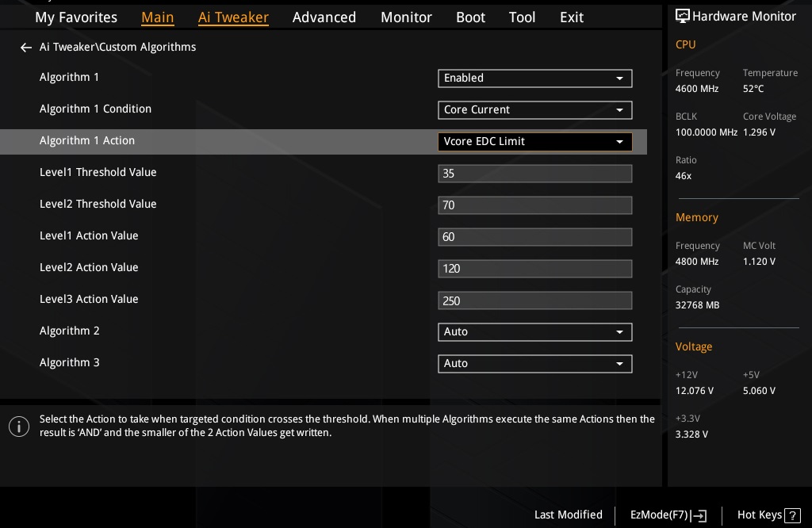Open the Tool tab
Viewport: 812px width, 528px height.
[522, 17]
